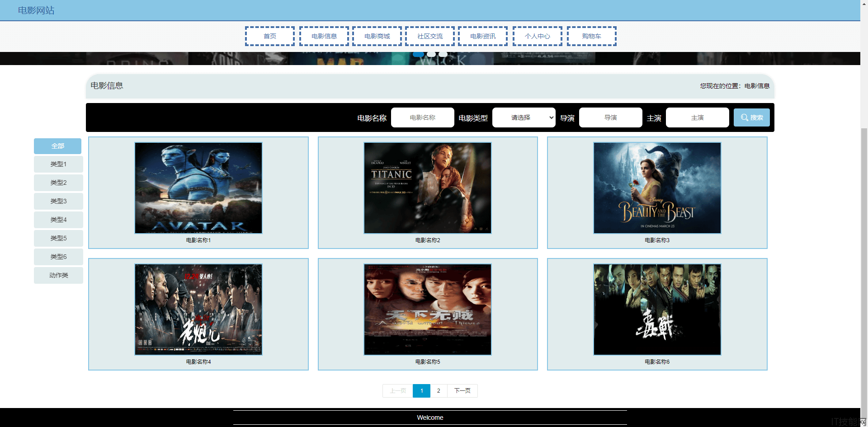The height and width of the screenshot is (427, 868).
Task: Click the 搜索 search button
Action: [x=752, y=117]
